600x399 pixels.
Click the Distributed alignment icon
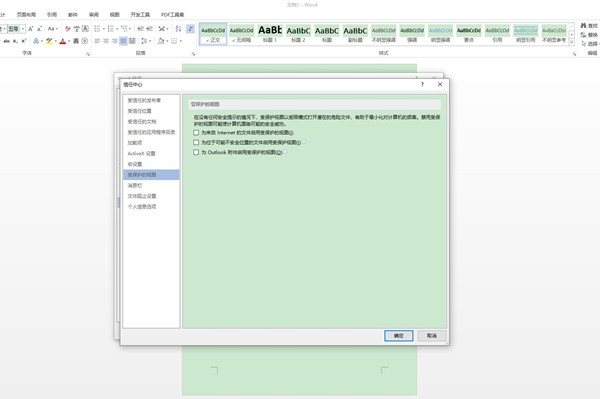click(x=132, y=41)
